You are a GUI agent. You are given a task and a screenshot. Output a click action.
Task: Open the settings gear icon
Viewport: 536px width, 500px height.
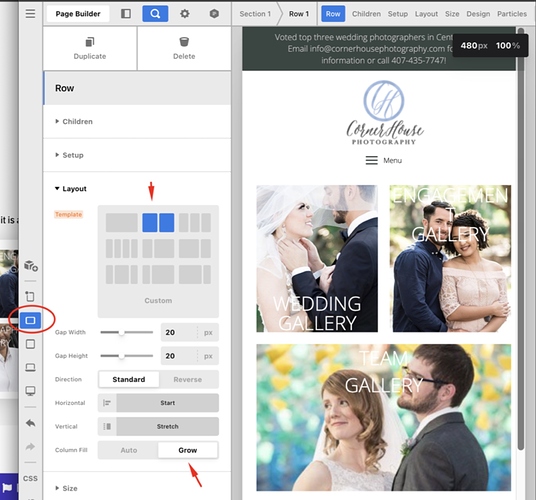(x=185, y=14)
